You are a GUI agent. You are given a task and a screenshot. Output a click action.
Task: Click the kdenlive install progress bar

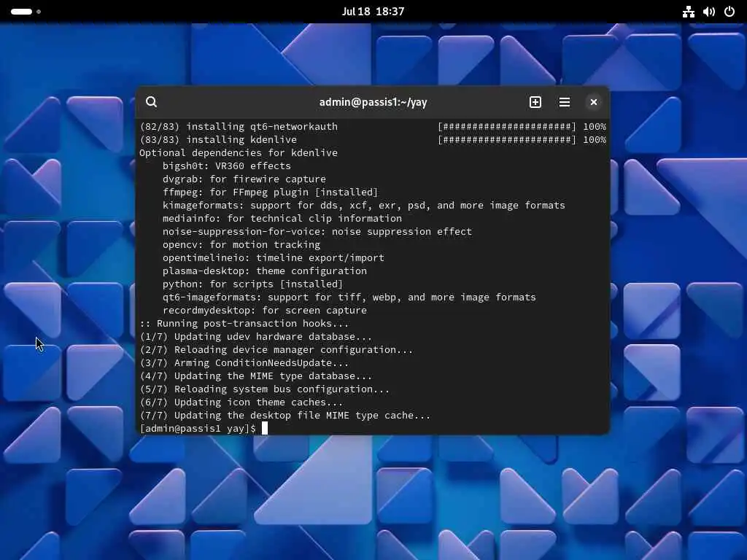coord(507,139)
